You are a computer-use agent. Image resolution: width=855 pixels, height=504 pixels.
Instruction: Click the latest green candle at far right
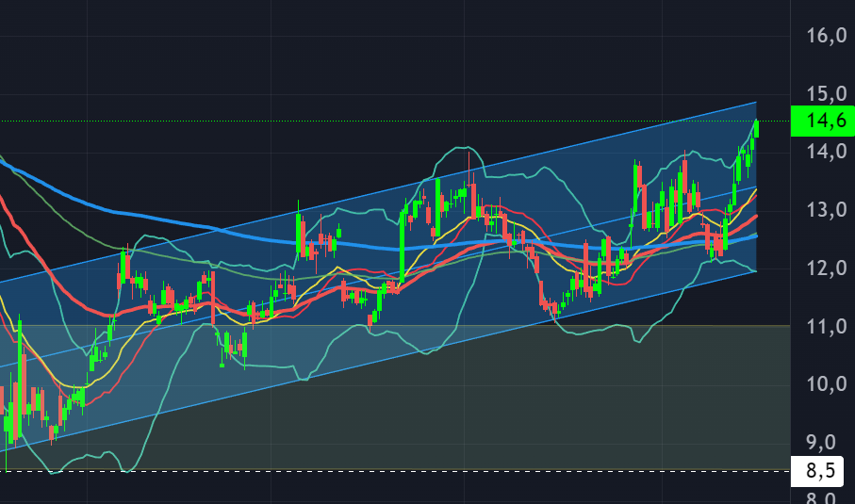756,129
